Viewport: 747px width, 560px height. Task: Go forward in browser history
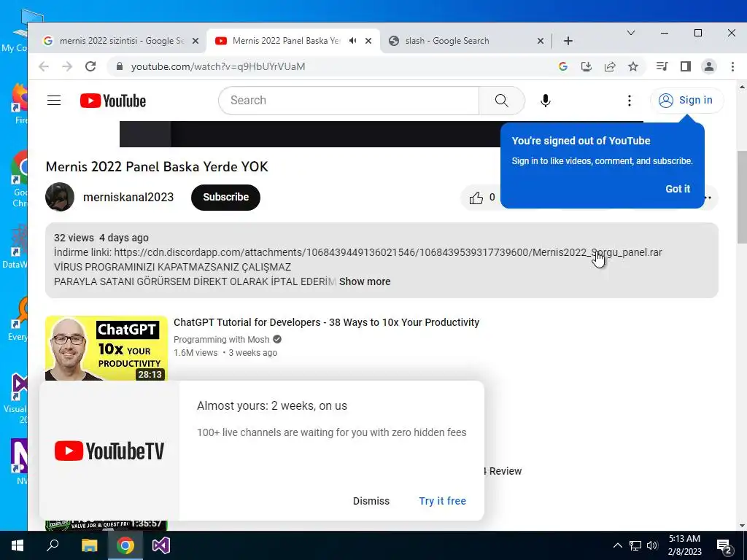click(67, 66)
